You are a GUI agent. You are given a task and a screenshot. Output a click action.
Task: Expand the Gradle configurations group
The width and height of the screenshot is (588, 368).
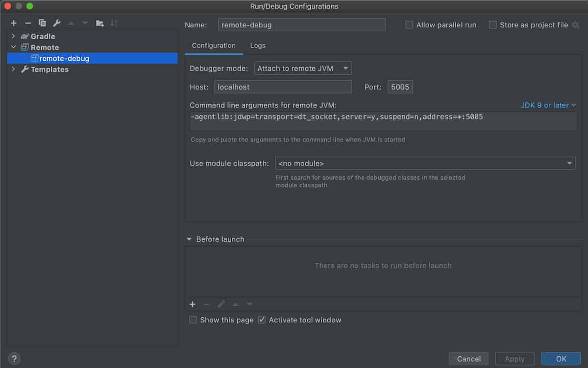coord(12,36)
